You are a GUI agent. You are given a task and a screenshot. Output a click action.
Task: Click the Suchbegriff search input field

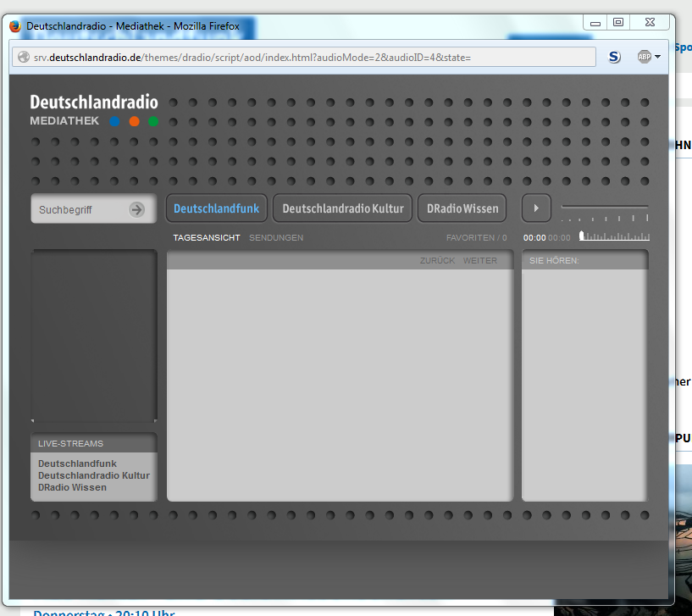93,209
